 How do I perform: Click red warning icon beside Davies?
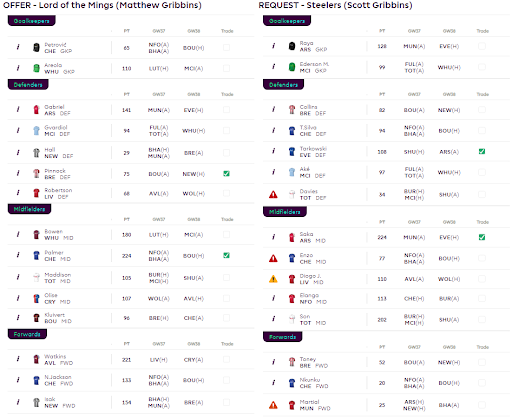pyautogui.click(x=273, y=194)
